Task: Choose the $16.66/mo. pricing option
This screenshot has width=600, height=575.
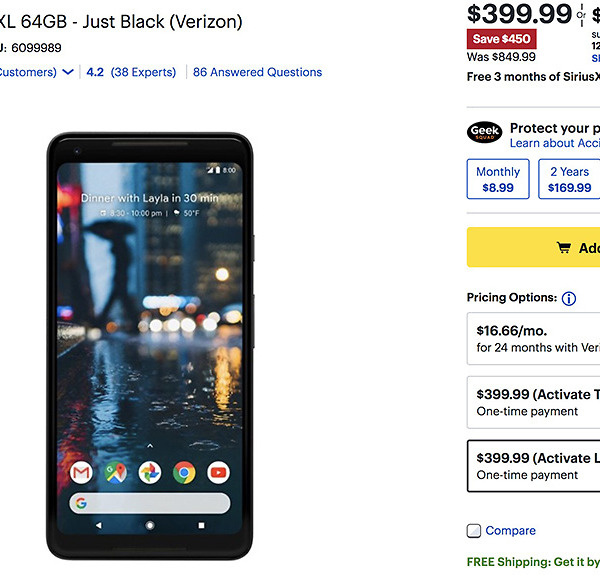Action: [x=535, y=338]
